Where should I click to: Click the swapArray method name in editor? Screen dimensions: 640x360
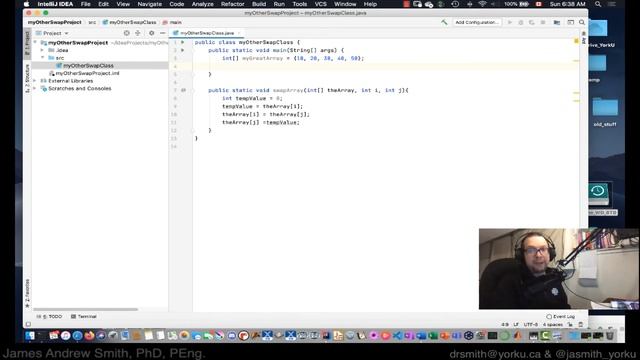[x=288, y=90]
